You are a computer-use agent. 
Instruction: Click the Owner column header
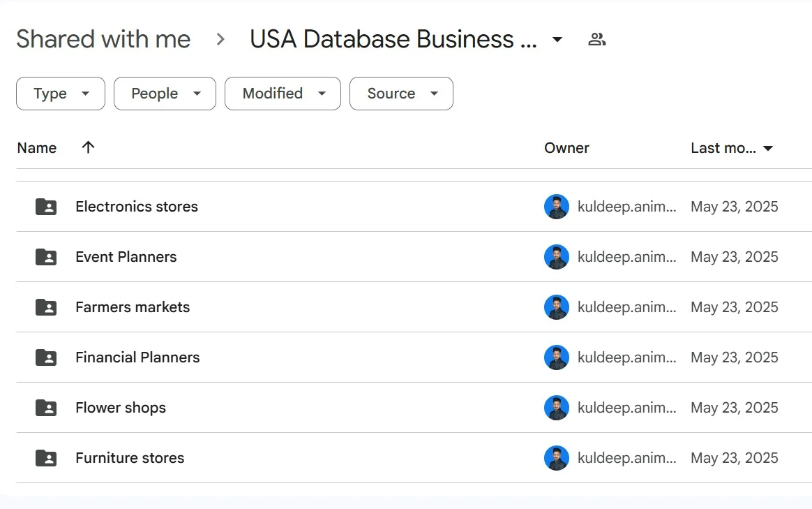(x=566, y=148)
